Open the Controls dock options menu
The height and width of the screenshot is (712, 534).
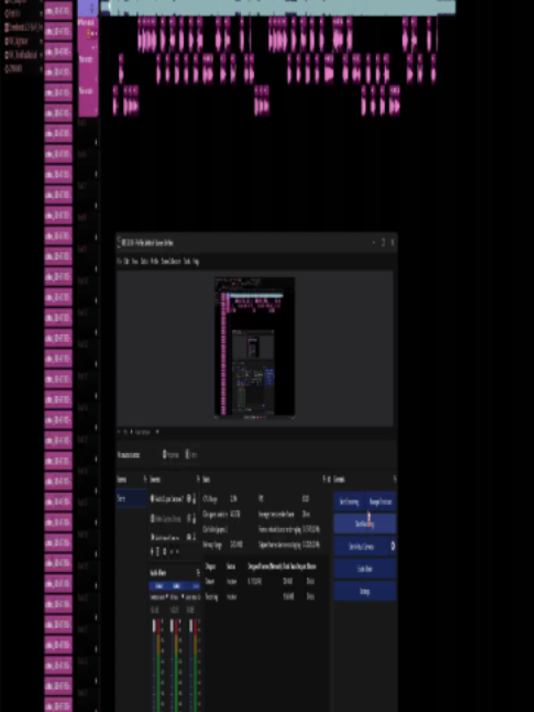click(x=395, y=479)
